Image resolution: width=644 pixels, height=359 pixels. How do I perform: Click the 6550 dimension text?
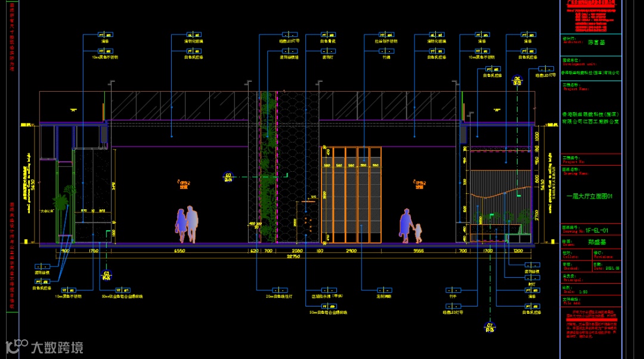[180, 250]
